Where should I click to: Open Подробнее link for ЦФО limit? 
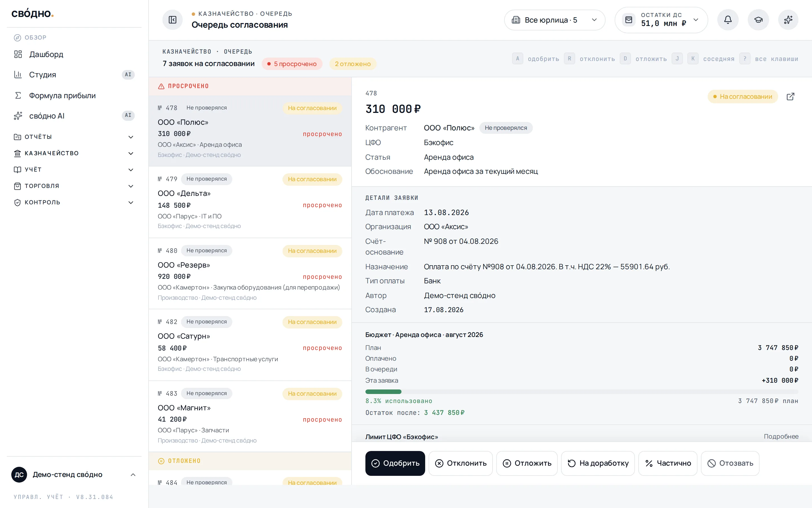[x=781, y=436]
